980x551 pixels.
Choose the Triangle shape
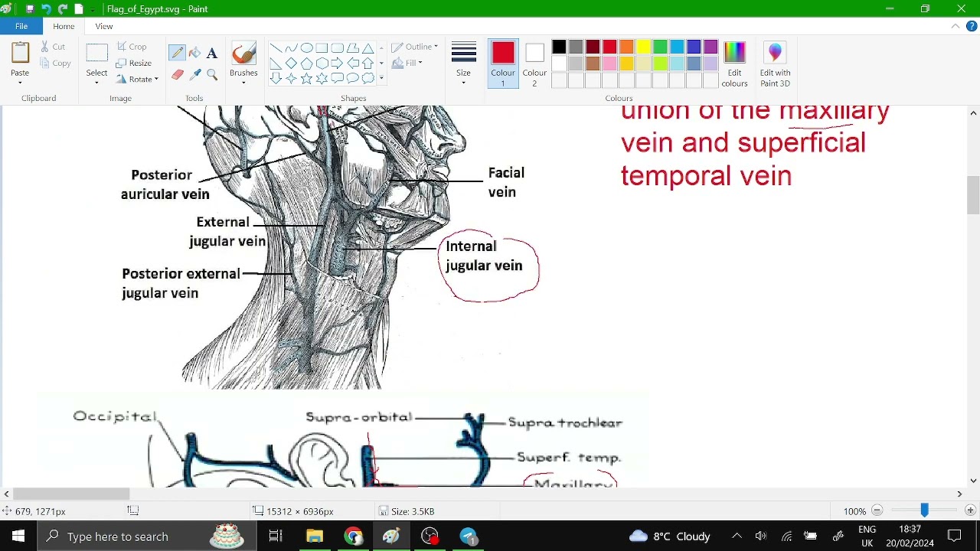point(368,47)
